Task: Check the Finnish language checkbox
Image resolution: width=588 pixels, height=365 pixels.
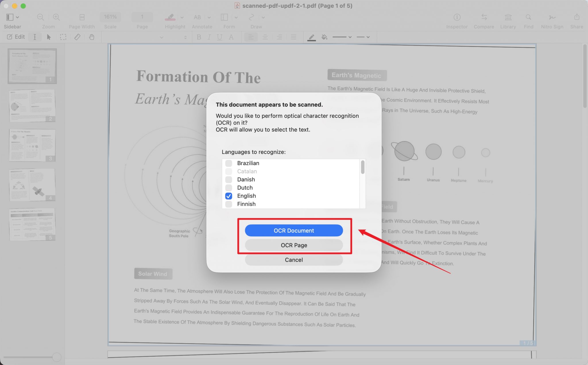Action: [229, 204]
